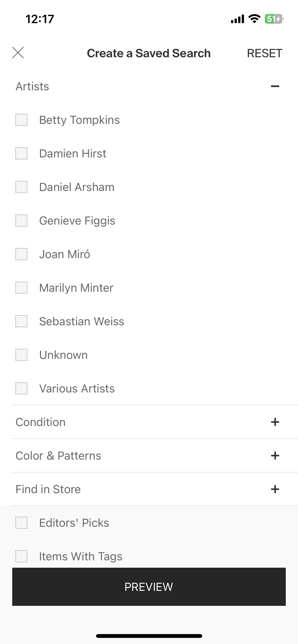Screen dimensions: 298x644
Task: Tap the Artists section header
Action: coord(149,86)
